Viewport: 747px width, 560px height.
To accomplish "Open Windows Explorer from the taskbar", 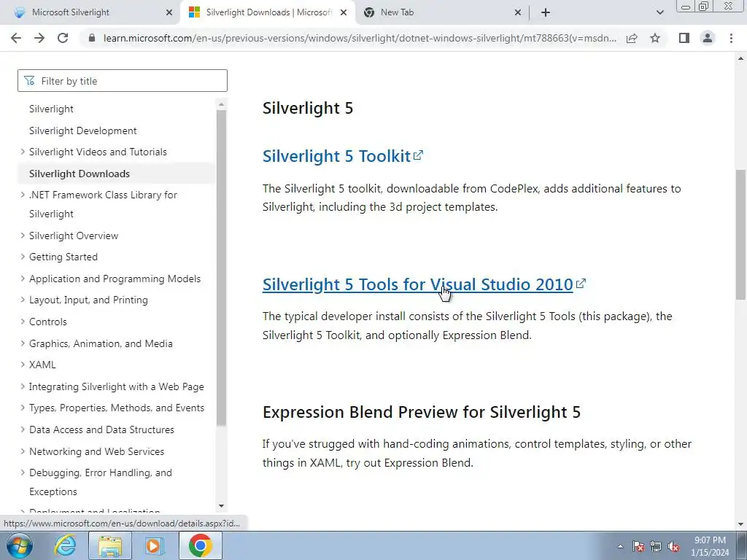I will click(110, 545).
